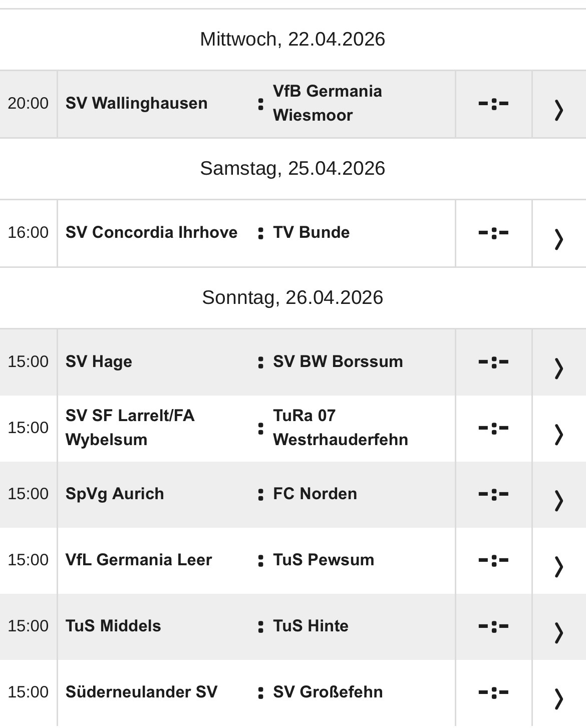
Task: Select TuS Pewsum team link
Action: coord(323,560)
